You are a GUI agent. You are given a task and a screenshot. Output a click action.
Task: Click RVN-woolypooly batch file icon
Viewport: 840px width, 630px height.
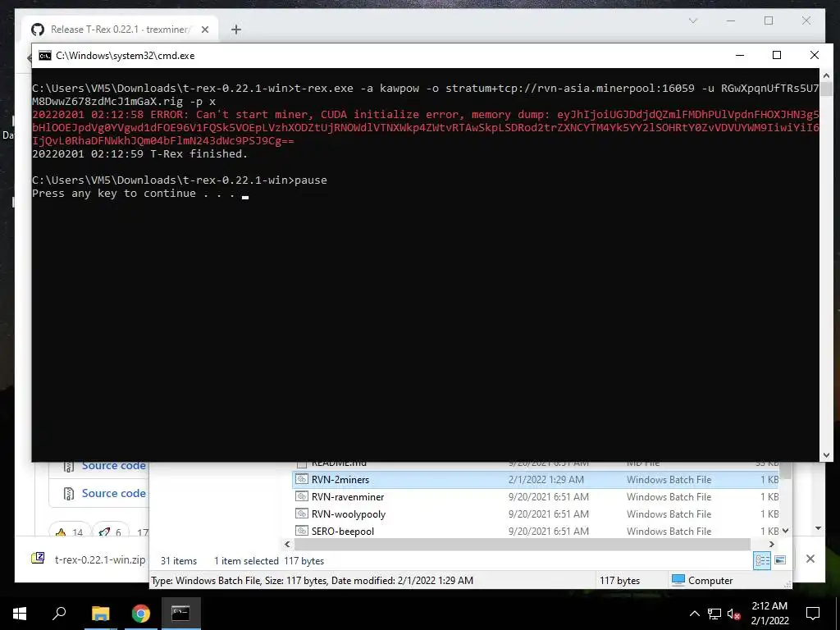click(302, 514)
